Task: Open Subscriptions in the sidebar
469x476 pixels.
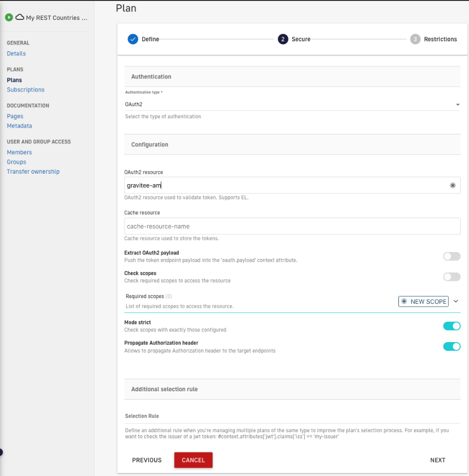Action: (25, 89)
